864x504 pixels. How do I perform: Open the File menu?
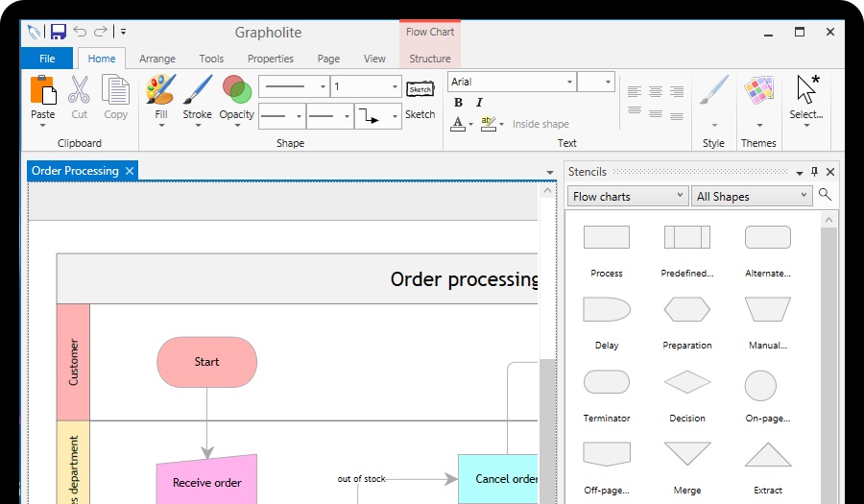point(47,59)
